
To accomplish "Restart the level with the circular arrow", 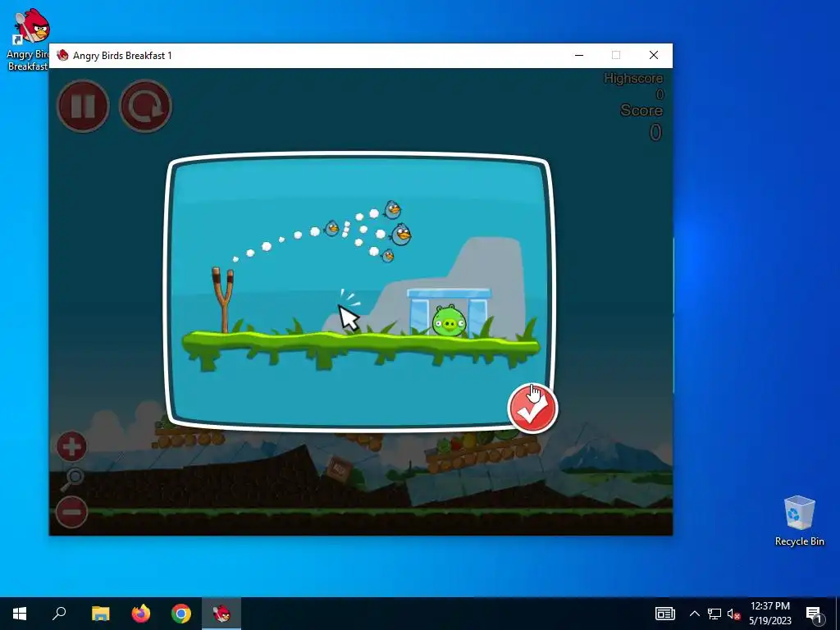I will (145, 106).
